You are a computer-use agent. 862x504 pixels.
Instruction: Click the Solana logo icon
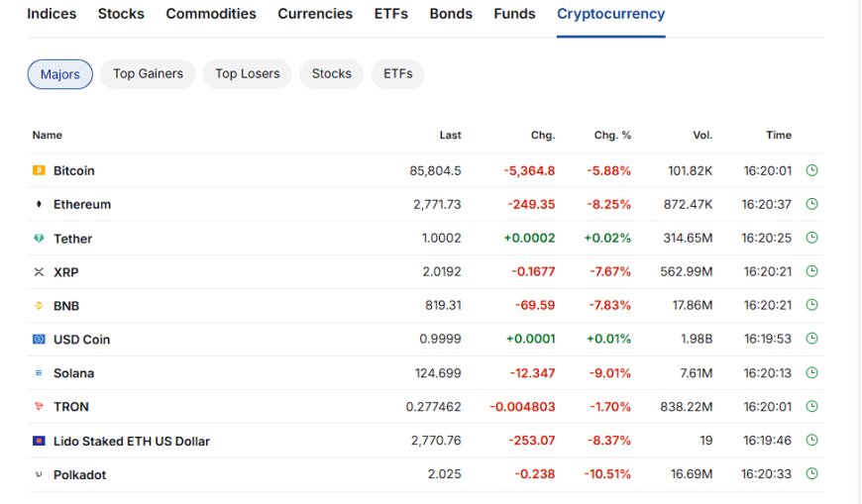click(x=39, y=372)
